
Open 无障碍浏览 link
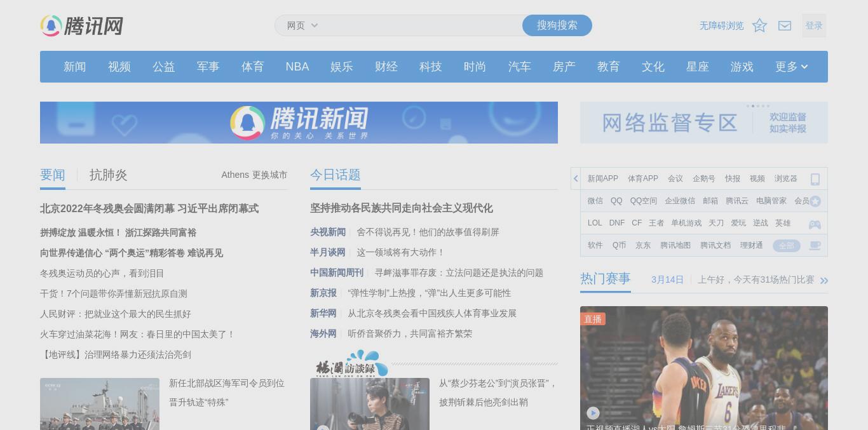[721, 25]
